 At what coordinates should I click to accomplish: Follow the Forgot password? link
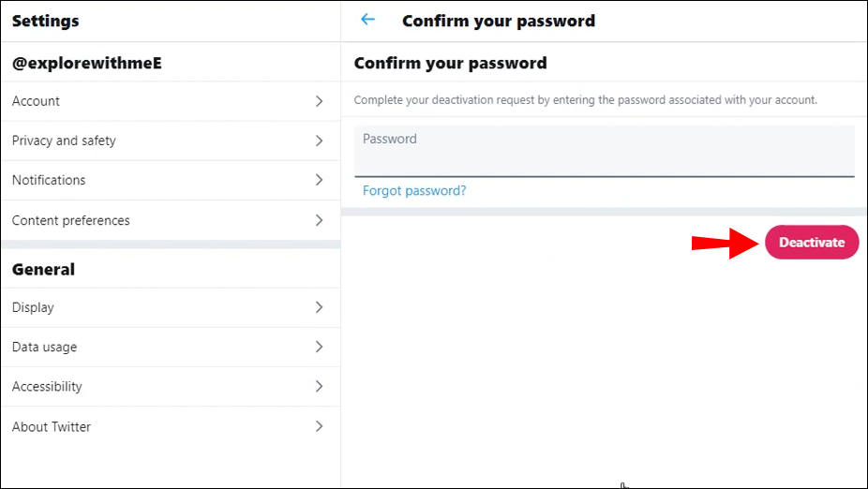pyautogui.click(x=414, y=191)
